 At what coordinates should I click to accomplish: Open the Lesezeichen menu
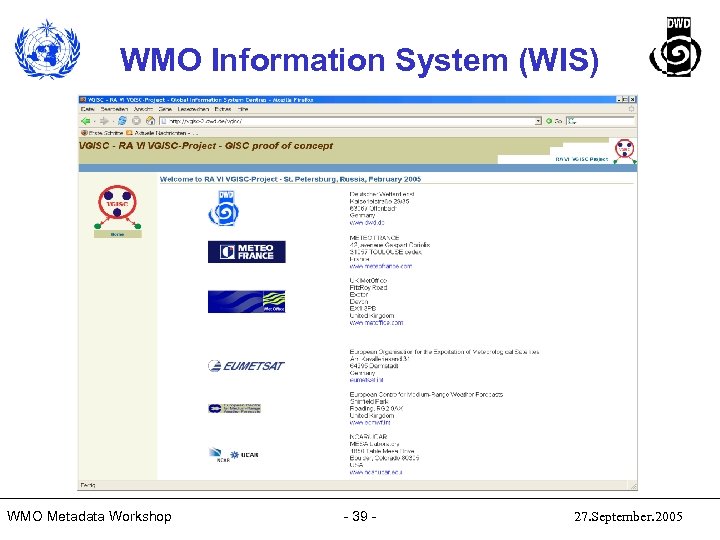193,109
